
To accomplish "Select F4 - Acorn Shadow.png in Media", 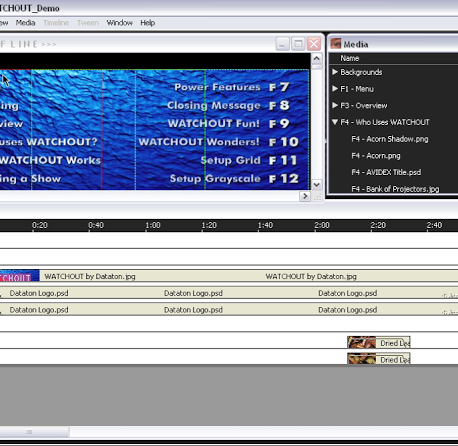I will (390, 139).
